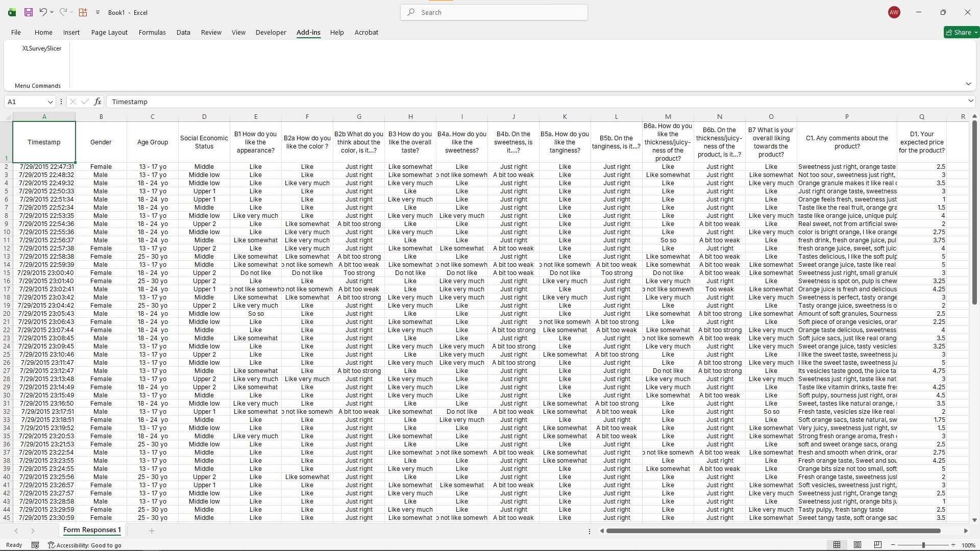Expand the formula bar chevron
Image resolution: width=980 pixels, height=551 pixels.
pyautogui.click(x=971, y=101)
